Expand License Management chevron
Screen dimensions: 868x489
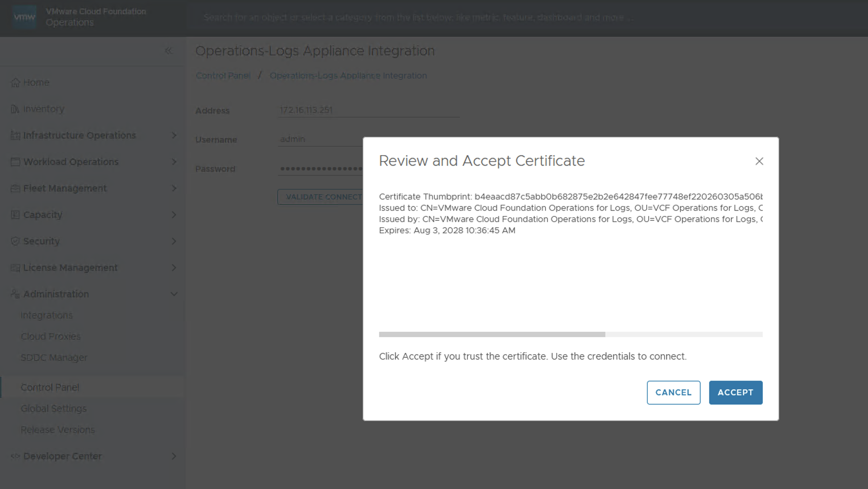(174, 268)
